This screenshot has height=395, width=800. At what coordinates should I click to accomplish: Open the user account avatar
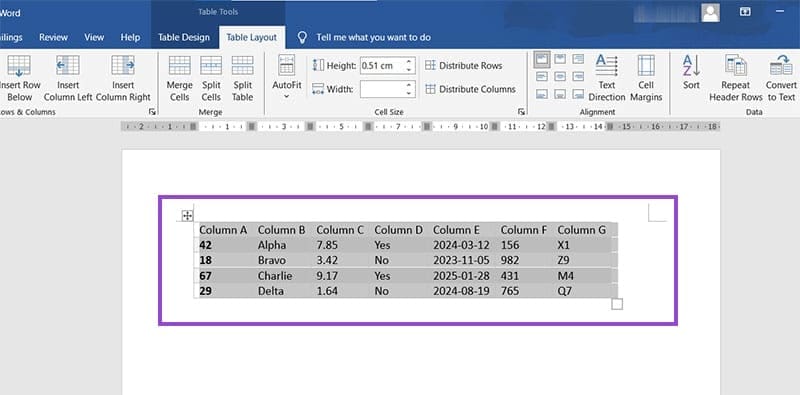(x=710, y=13)
